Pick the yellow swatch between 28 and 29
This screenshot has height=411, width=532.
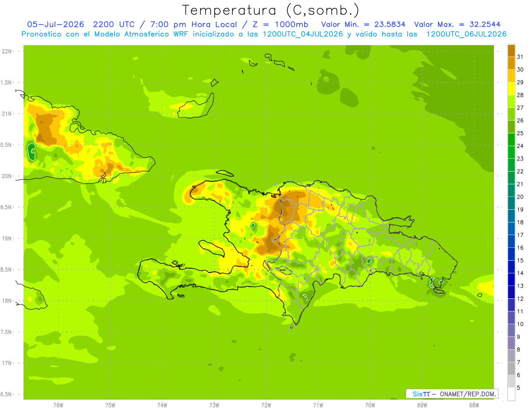click(511, 88)
